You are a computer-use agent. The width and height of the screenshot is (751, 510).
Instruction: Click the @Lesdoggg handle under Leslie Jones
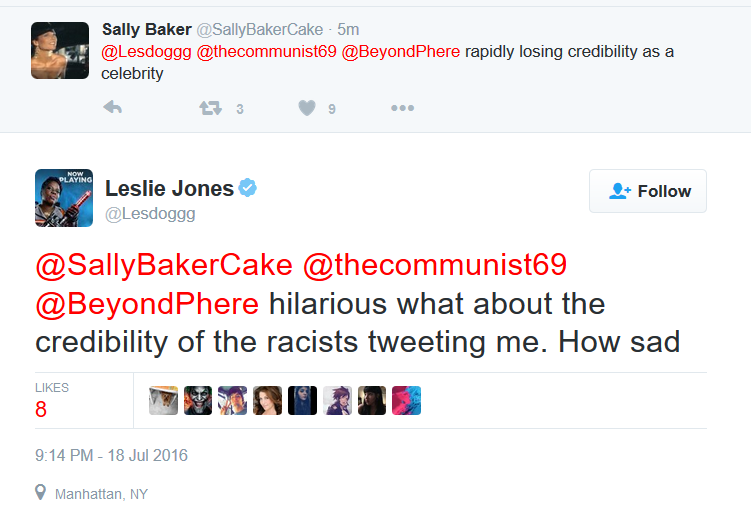(150, 214)
